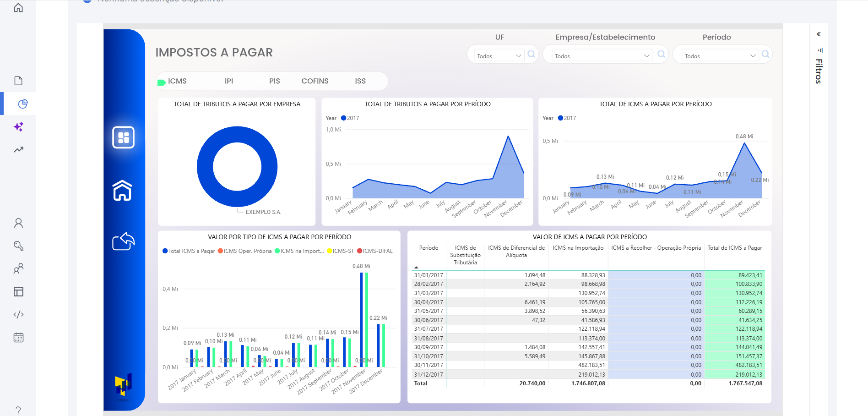
Task: Switch to the IPI tab
Action: click(x=229, y=81)
